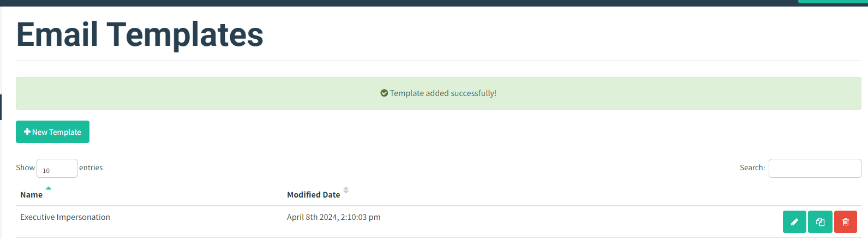Click the entries label beside dropdown
This screenshot has height=239, width=868.
coord(91,168)
